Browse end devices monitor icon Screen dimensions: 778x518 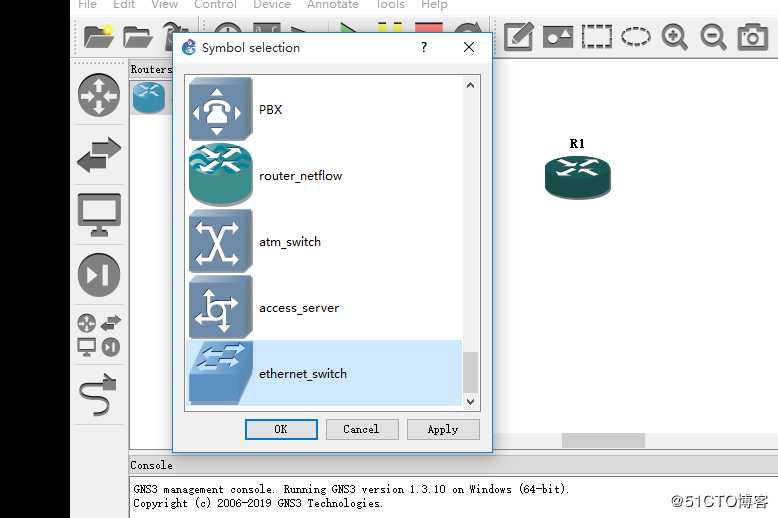tap(99, 215)
